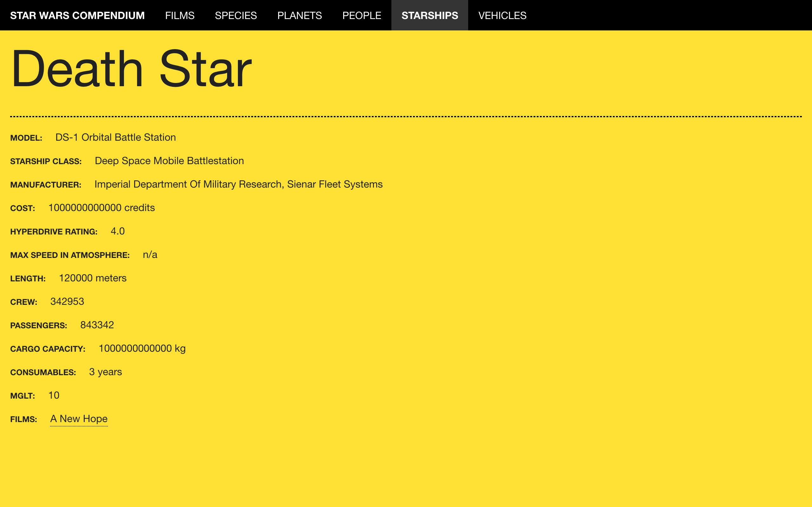Open the A New Hope film link
Image resolution: width=812 pixels, height=507 pixels.
(x=79, y=419)
